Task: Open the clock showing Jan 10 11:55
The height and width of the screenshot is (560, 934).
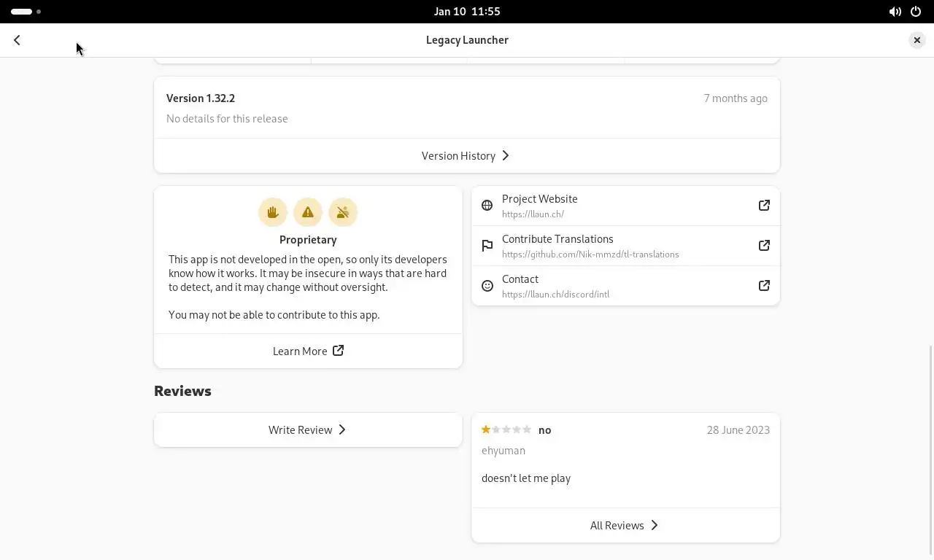Action: tap(467, 12)
